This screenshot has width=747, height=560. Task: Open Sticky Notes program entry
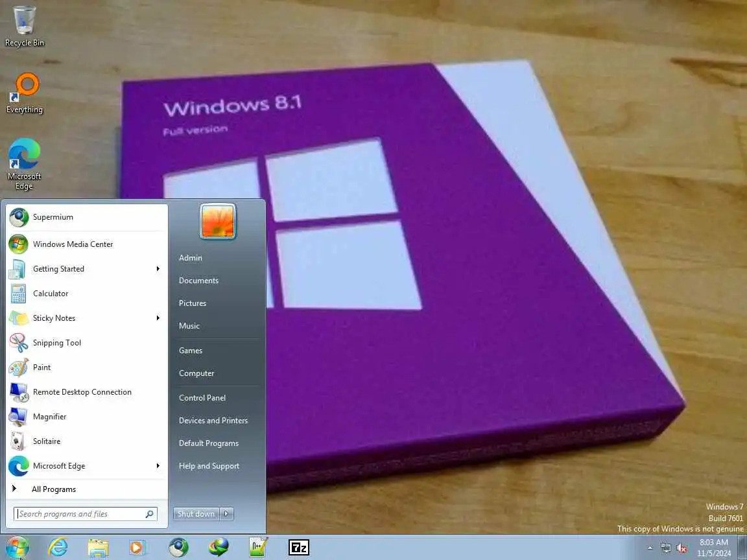87,318
